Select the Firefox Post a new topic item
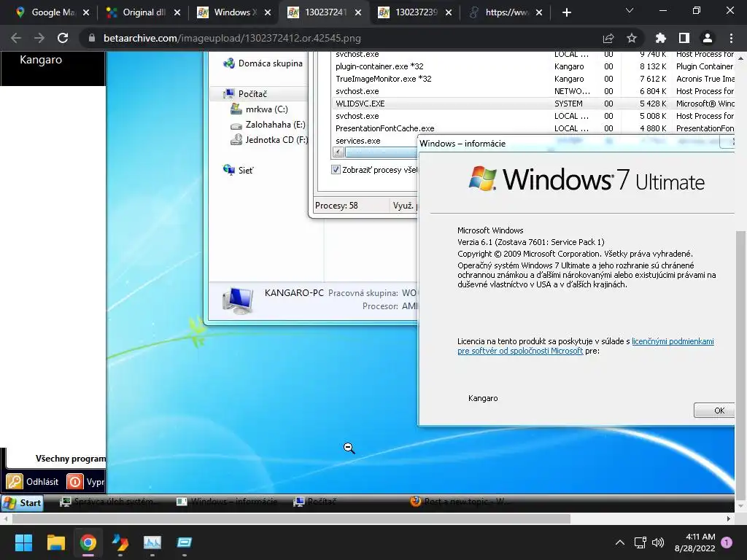This screenshot has width=747, height=560. tap(460, 502)
